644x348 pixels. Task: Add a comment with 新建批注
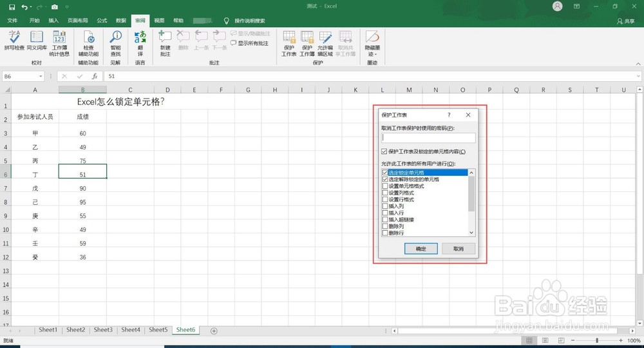click(165, 43)
